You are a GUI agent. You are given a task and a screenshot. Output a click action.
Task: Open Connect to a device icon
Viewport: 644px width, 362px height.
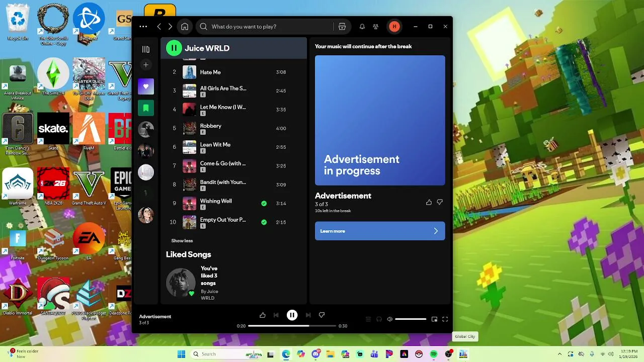point(379,319)
